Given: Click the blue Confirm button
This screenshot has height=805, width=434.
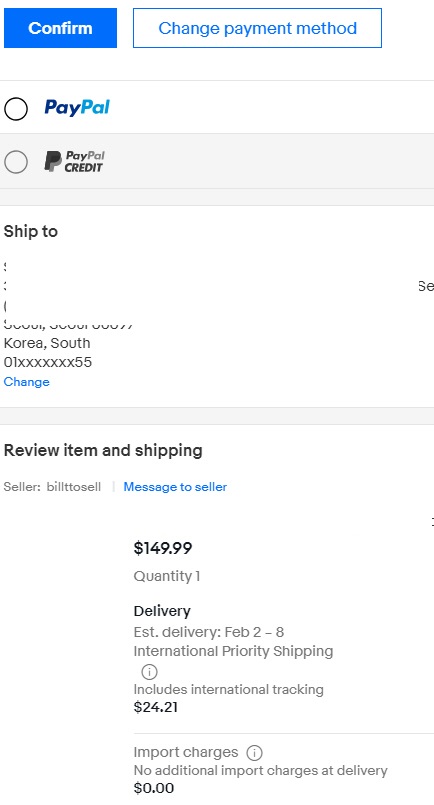Looking at the screenshot, I should [60, 28].
